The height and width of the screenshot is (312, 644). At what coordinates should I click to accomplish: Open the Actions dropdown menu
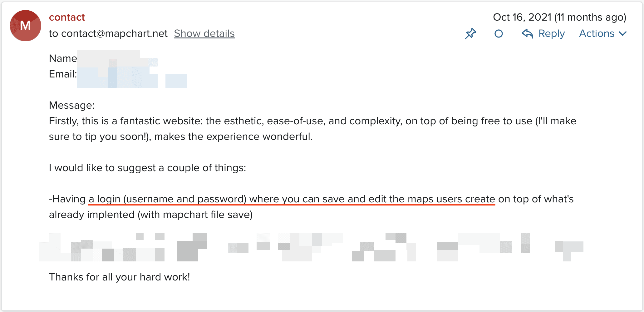[x=603, y=33]
